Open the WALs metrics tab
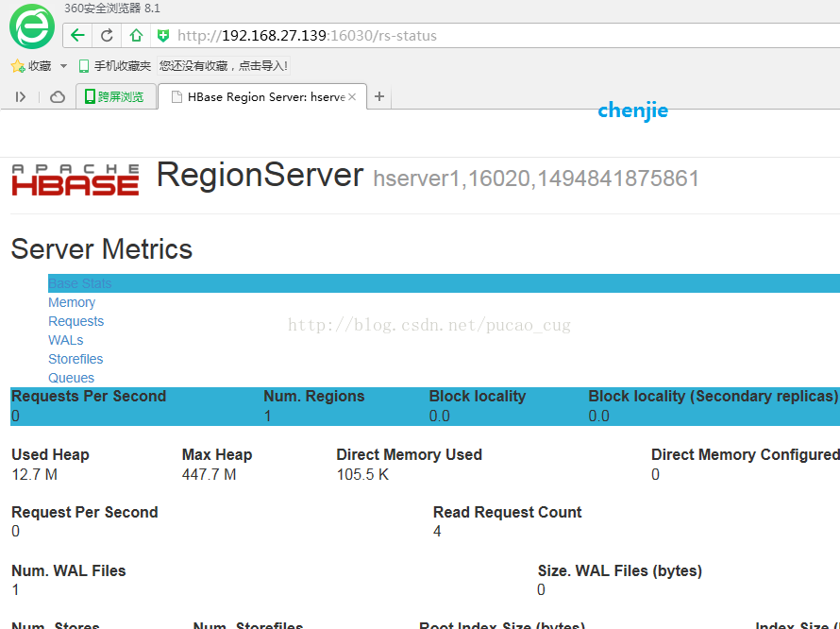This screenshot has width=840, height=629. [66, 340]
